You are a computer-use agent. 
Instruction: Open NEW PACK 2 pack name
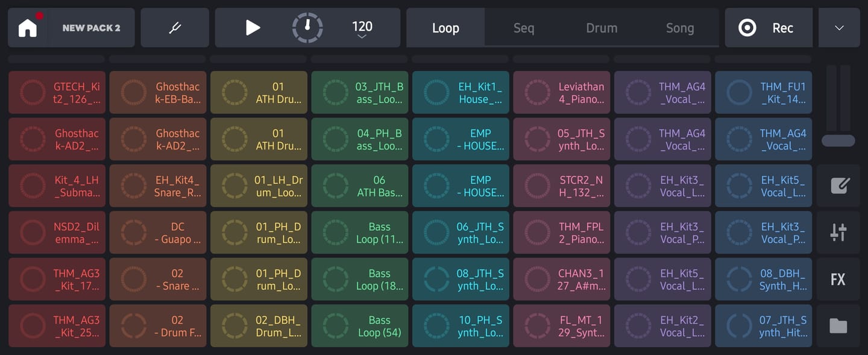(x=91, y=28)
